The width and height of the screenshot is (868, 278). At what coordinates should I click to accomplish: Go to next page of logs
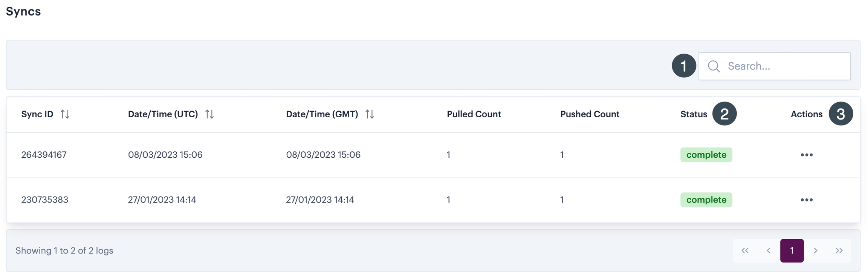pyautogui.click(x=816, y=250)
